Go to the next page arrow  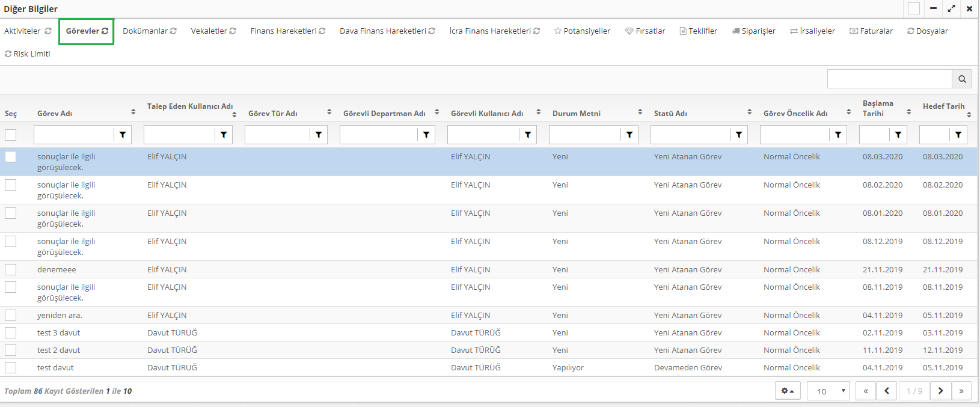(940, 391)
